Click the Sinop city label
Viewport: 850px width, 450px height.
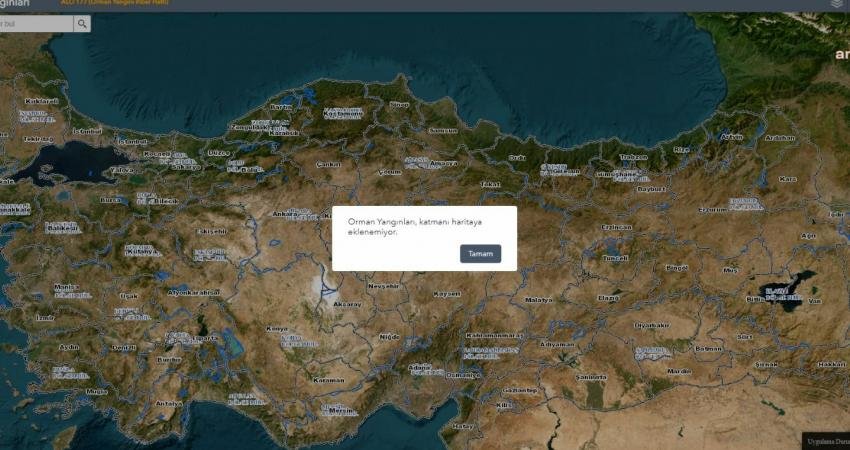[x=400, y=105]
